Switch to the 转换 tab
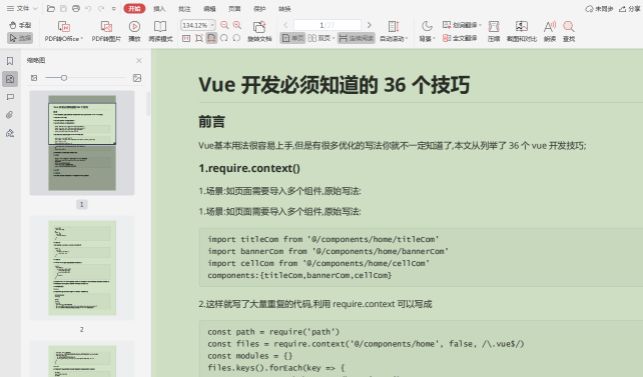The height and width of the screenshot is (377, 643). pyautogui.click(x=285, y=9)
